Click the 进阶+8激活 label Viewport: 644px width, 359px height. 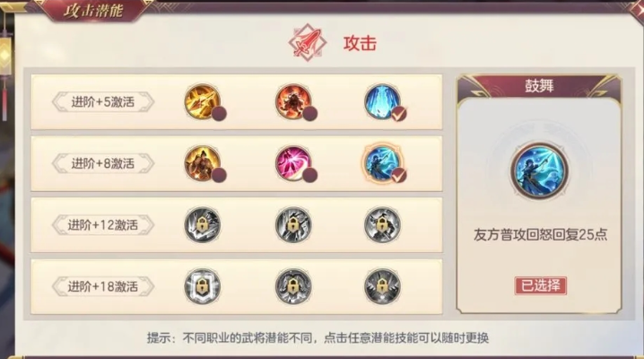coord(103,163)
